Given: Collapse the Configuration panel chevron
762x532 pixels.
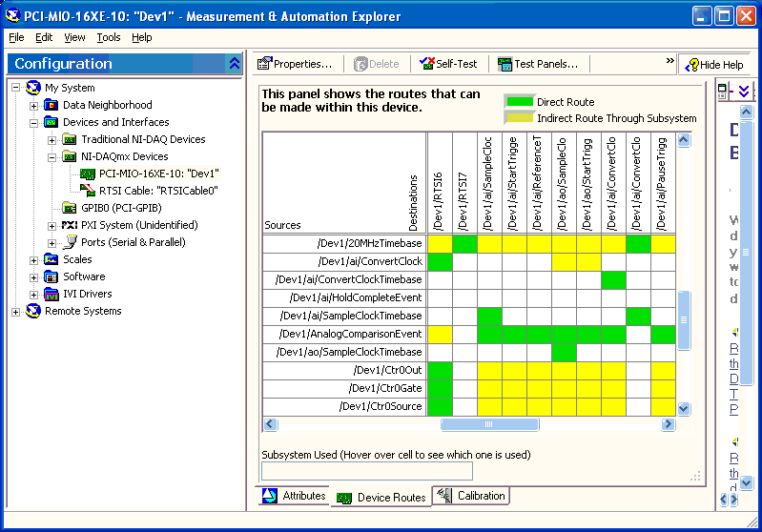Looking at the screenshot, I should (235, 64).
